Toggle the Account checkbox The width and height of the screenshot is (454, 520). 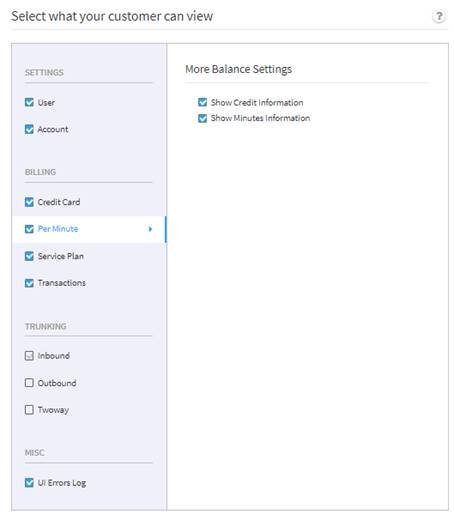(29, 129)
